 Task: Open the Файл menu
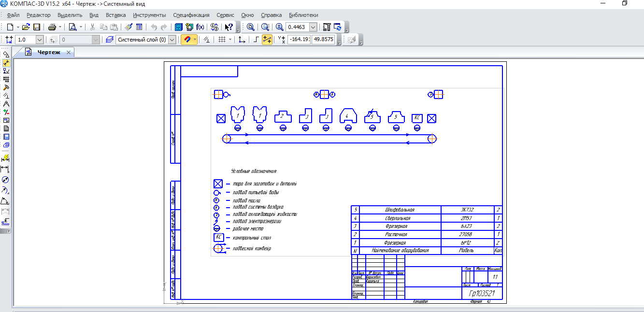coord(13,15)
